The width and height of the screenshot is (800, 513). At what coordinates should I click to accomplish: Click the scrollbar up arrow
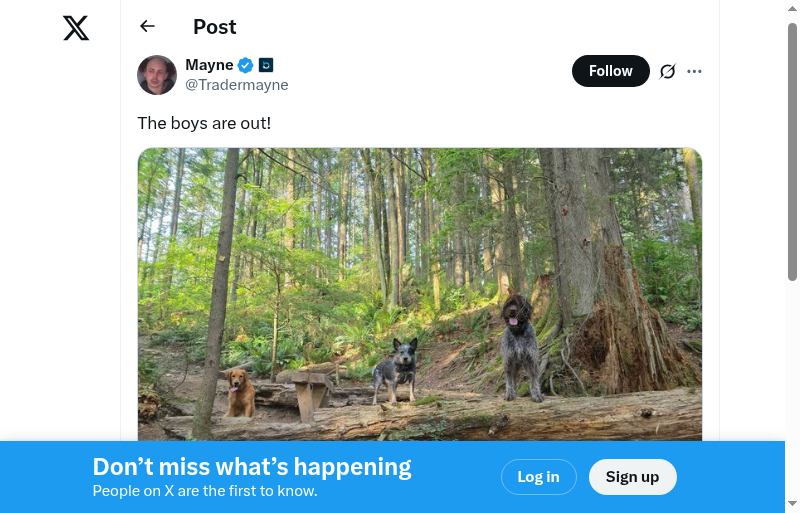tap(792, 9)
